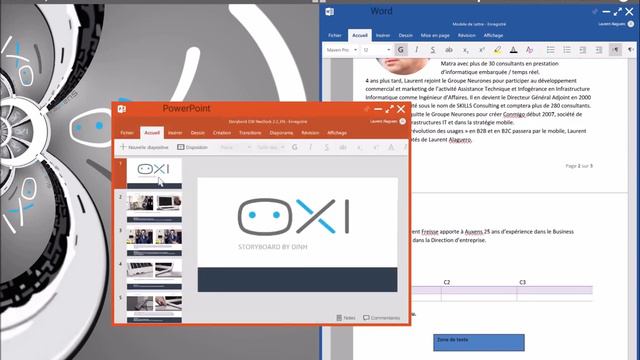This screenshot has width=640, height=360.
Task: Apply superscript in PowerPoint toolbar
Action: pos(375,147)
